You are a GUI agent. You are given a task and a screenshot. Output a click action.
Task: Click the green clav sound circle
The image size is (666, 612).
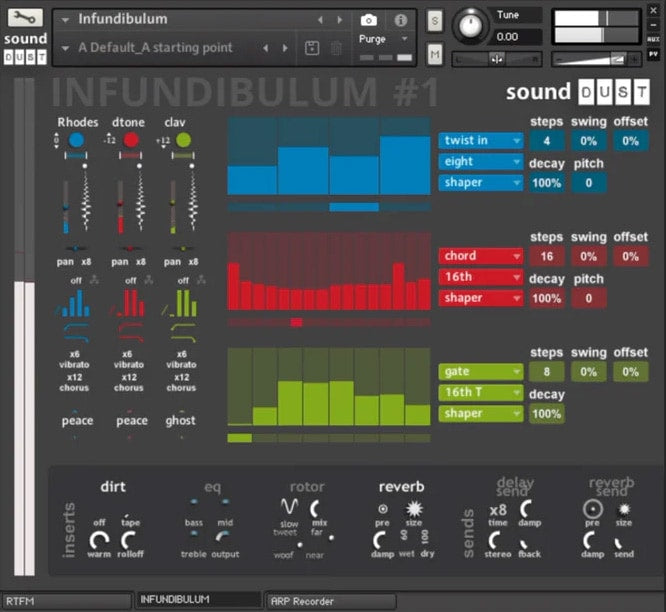(182, 142)
